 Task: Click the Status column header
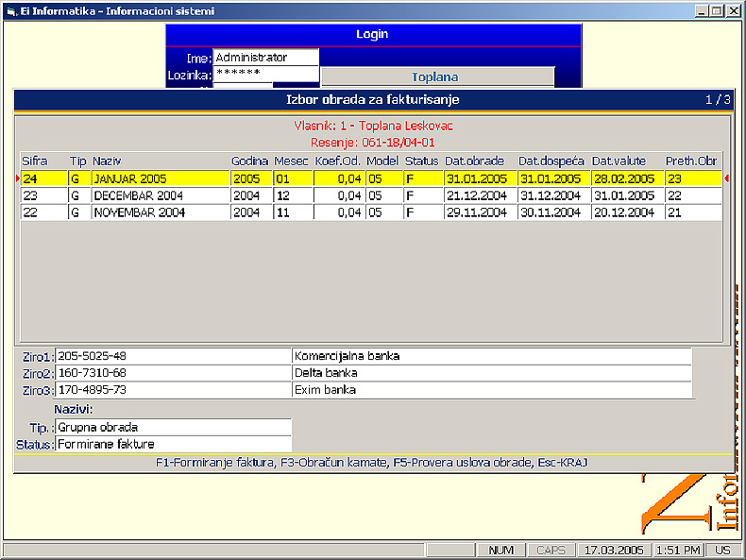pyautogui.click(x=421, y=161)
